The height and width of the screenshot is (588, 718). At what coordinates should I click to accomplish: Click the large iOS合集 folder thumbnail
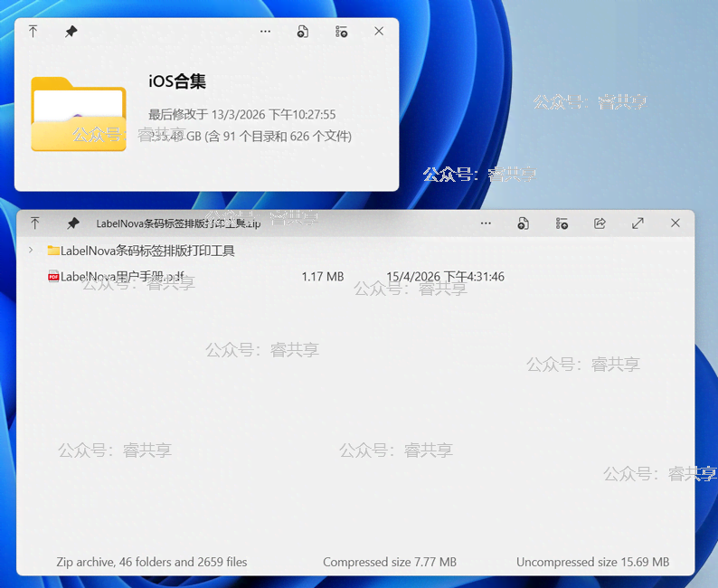(79, 114)
